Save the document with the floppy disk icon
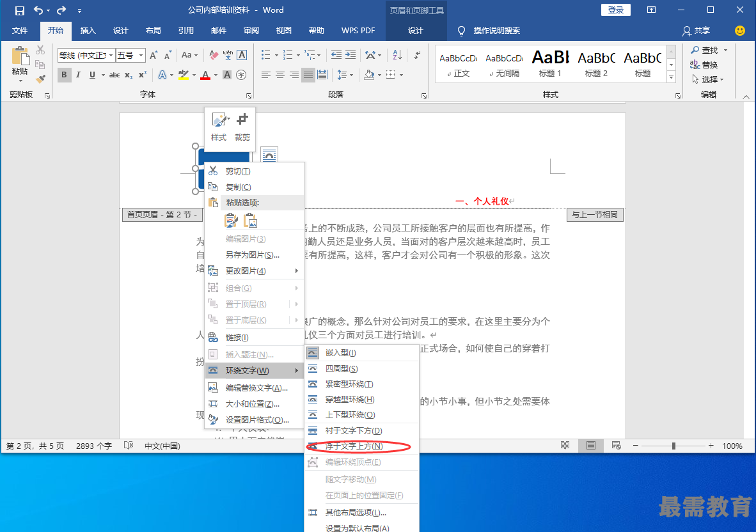 coord(20,10)
